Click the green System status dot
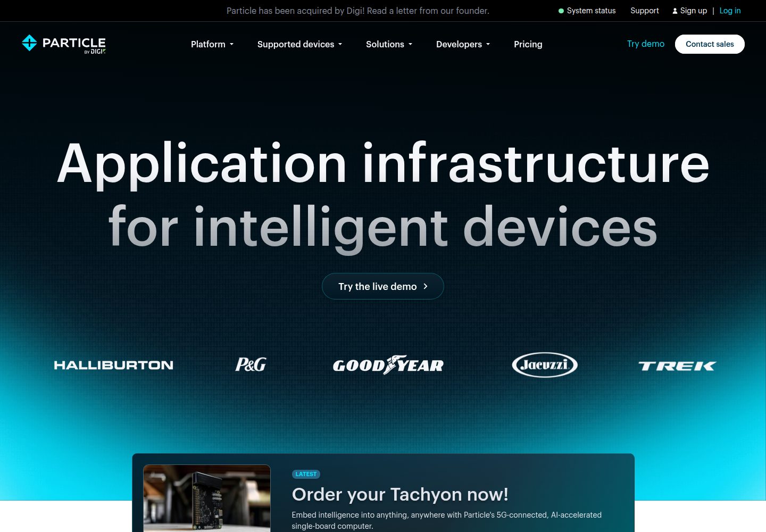766x532 pixels. click(x=561, y=11)
